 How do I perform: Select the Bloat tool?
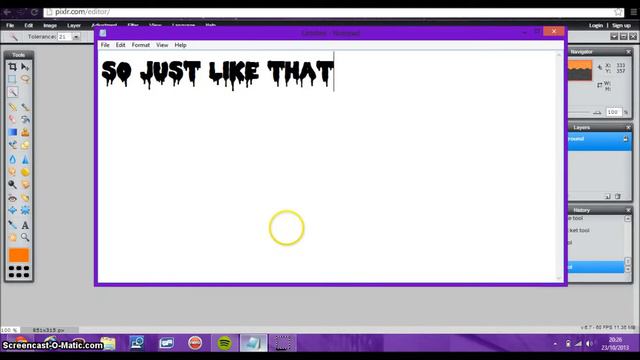[x=13, y=211]
